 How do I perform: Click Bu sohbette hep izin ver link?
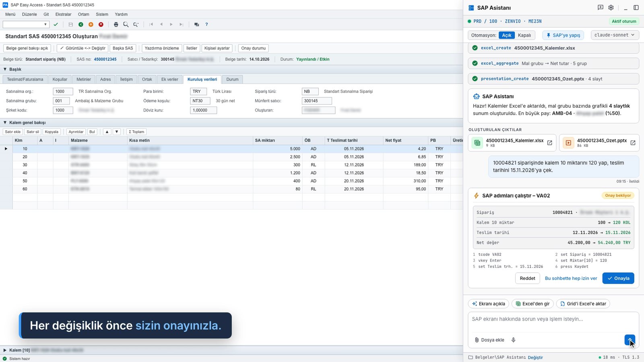[571, 278]
